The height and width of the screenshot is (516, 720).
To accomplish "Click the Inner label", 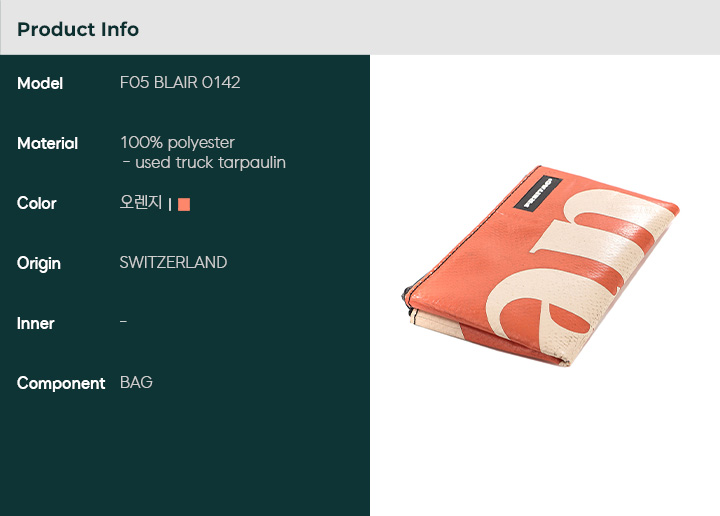I will (35, 323).
